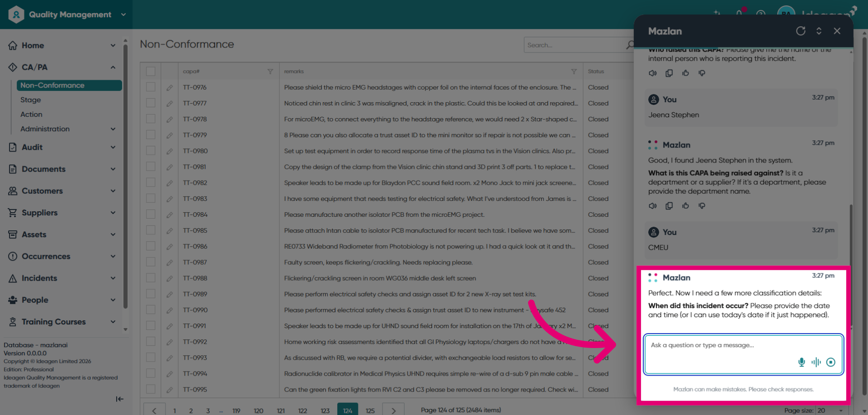Click the microphone icon in message box
Screen dimensions: 868x415
click(802, 362)
